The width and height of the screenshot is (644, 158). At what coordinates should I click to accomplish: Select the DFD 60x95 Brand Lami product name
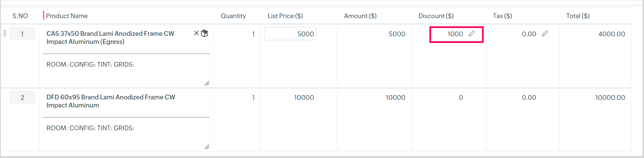111,101
